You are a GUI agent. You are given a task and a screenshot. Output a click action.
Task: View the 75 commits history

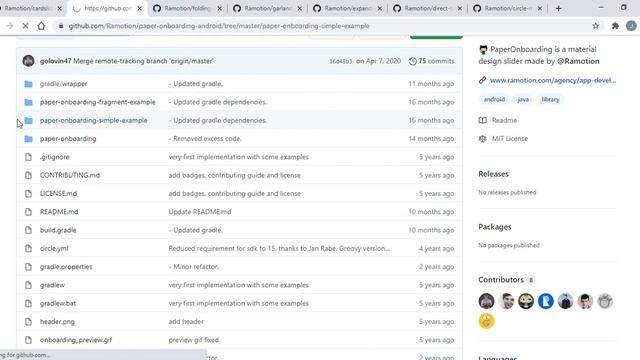coord(431,61)
